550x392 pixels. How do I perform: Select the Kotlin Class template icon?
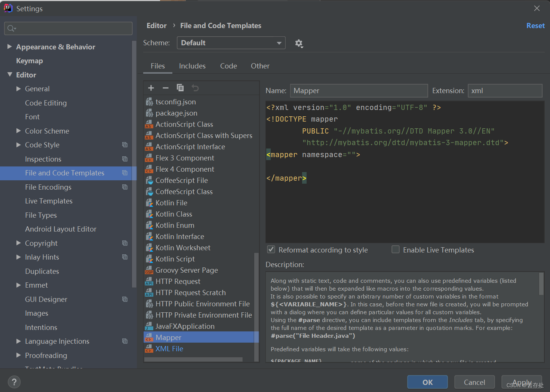click(x=149, y=214)
